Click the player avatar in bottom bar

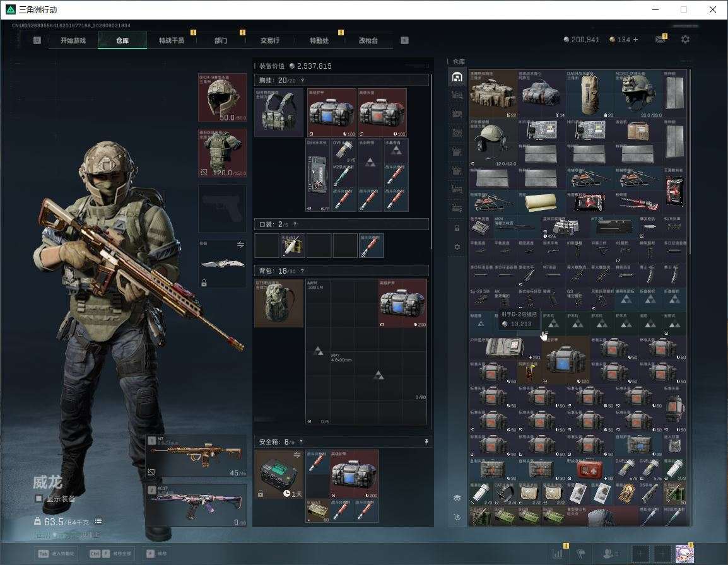684,554
